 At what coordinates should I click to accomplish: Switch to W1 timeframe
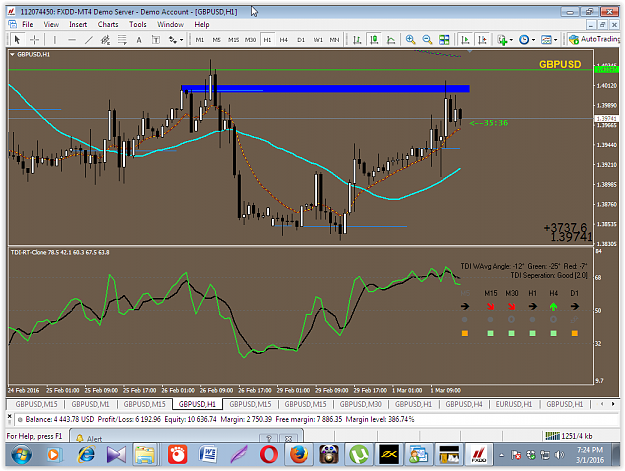[x=318, y=39]
